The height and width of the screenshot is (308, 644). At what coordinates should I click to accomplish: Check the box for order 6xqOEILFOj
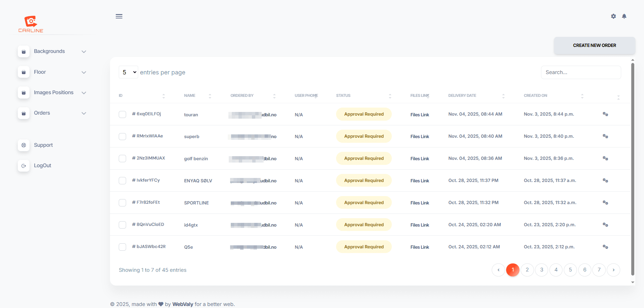click(x=122, y=115)
